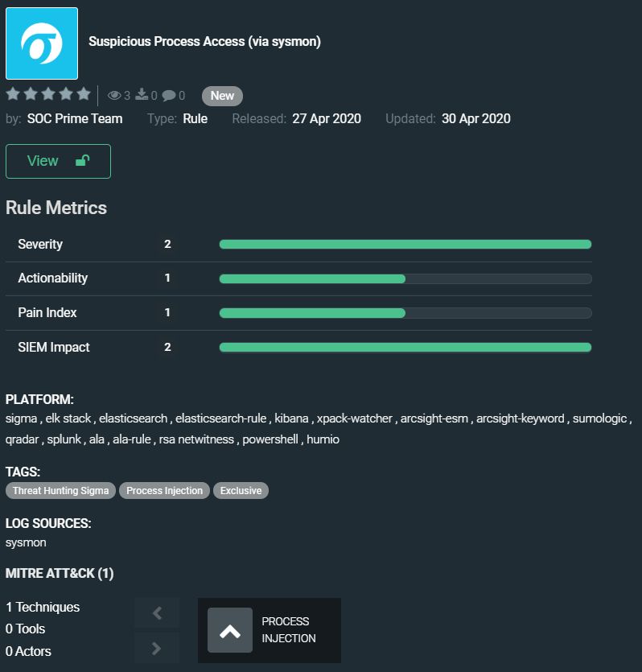Click the View button

coord(58,161)
